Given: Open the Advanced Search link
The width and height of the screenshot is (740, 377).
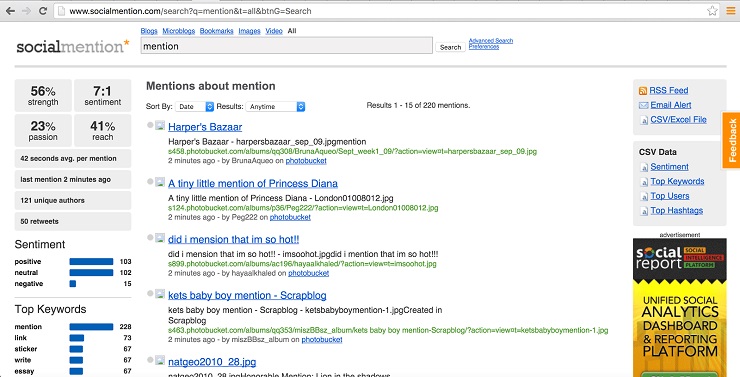Looking at the screenshot, I should coord(491,41).
